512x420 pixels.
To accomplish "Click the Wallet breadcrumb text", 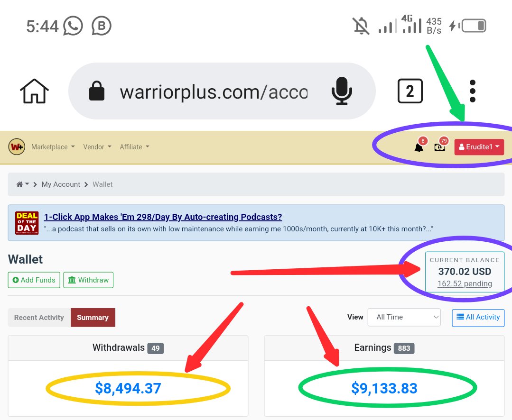I will tap(102, 184).
